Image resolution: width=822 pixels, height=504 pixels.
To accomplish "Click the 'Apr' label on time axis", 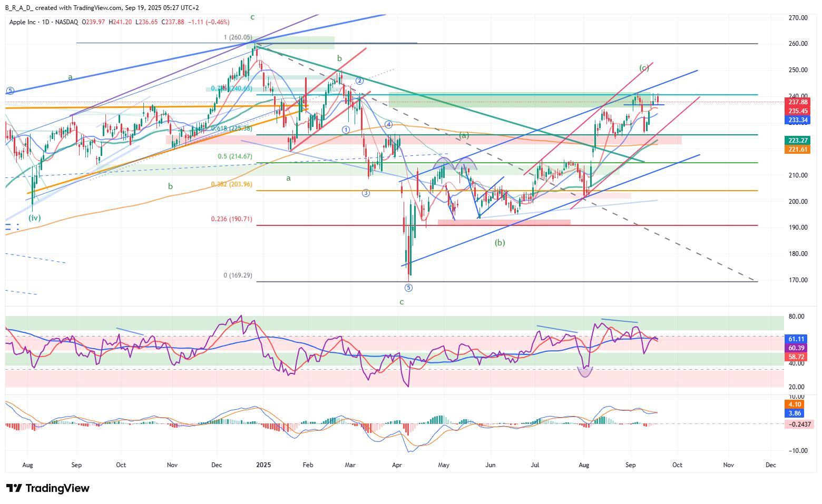I will pyautogui.click(x=397, y=465).
